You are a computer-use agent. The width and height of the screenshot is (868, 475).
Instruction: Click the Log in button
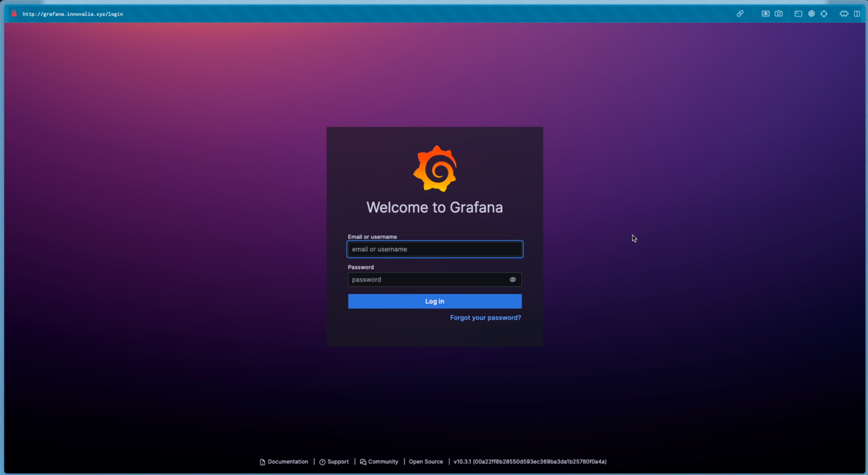(x=434, y=301)
